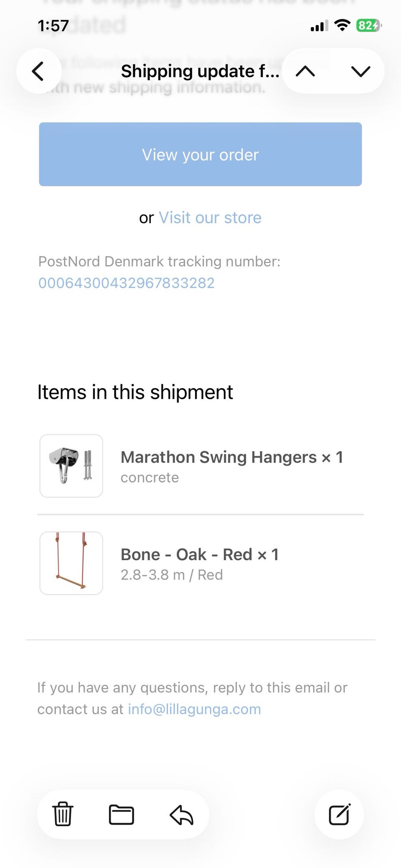401x868 pixels.
Task: Go to next email with down chevron
Action: tap(360, 71)
